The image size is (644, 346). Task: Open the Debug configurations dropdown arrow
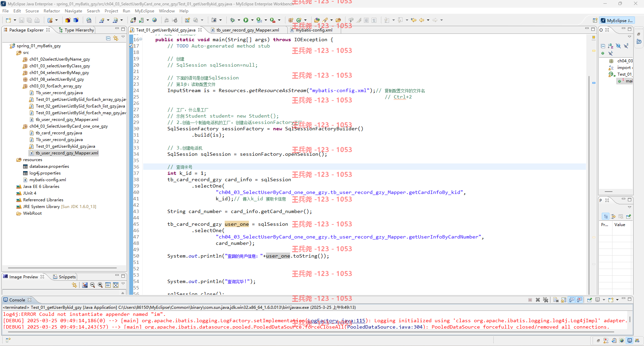tap(239, 20)
